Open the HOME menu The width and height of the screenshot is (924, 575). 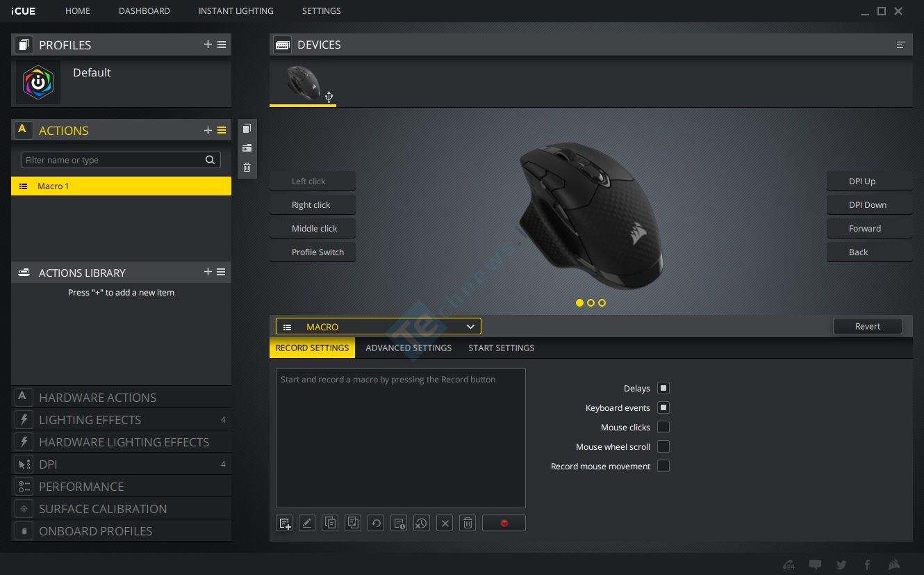[78, 11]
